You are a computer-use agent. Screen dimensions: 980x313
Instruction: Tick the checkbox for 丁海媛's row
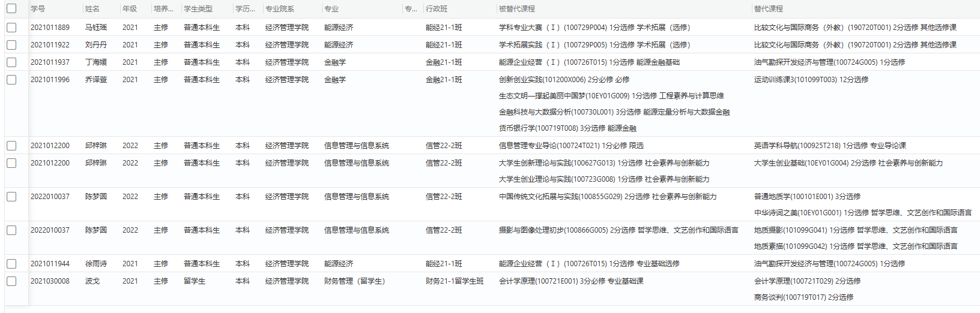pyautogui.click(x=11, y=62)
